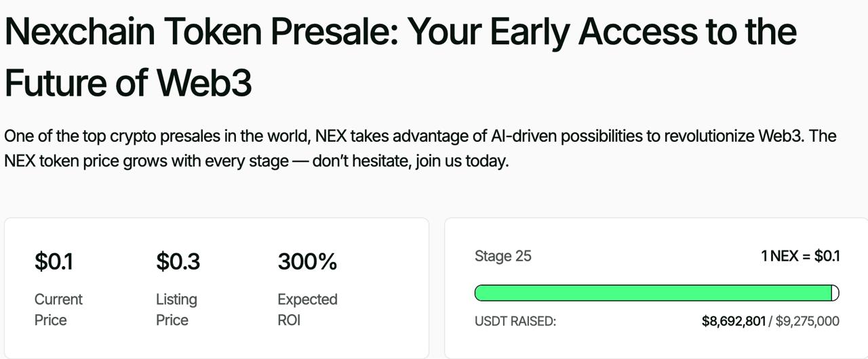
Task: Click the green presale progress bar
Action: 652,293
